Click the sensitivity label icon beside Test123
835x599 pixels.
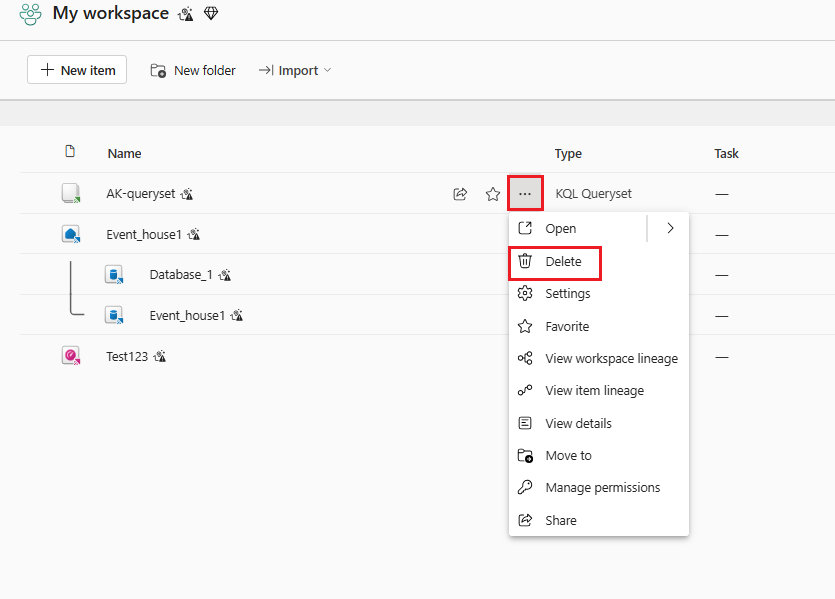160,356
